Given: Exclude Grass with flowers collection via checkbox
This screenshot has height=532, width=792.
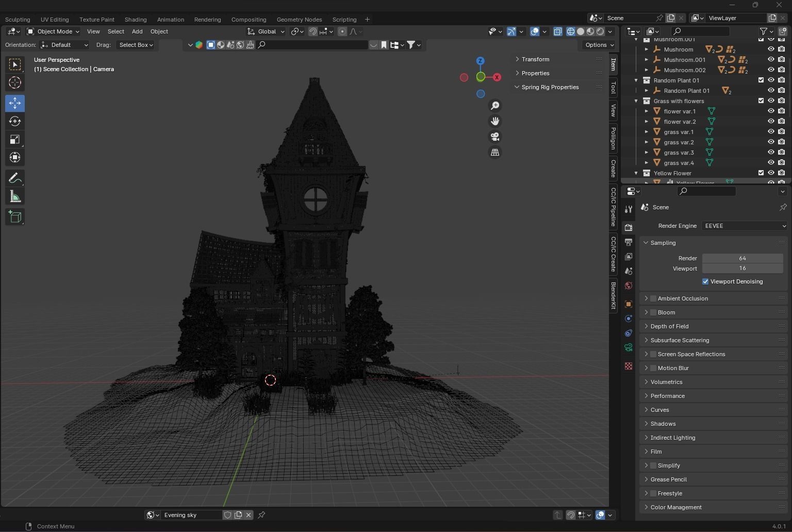Looking at the screenshot, I should click(761, 101).
